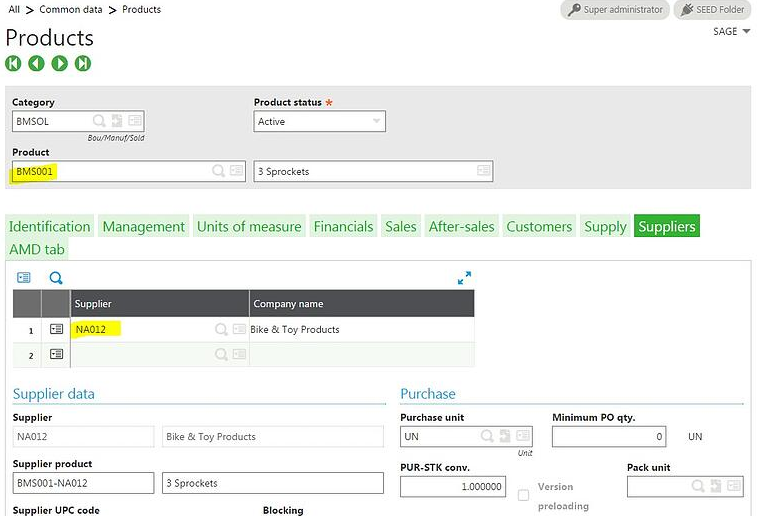This screenshot has height=516, width=769.
Task: Click Common data breadcrumb link
Action: click(x=73, y=10)
